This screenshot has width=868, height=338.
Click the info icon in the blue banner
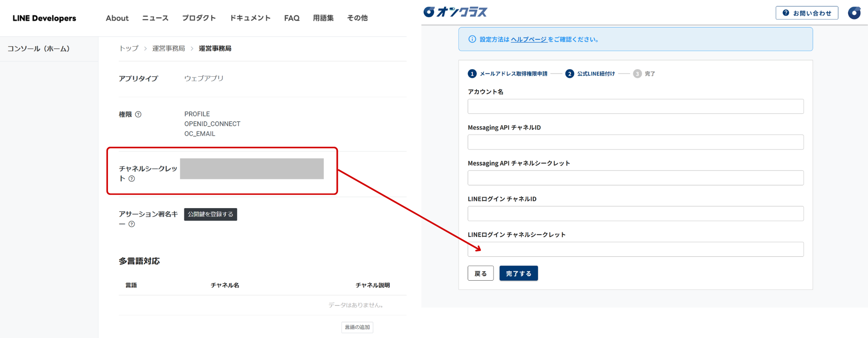coord(472,39)
